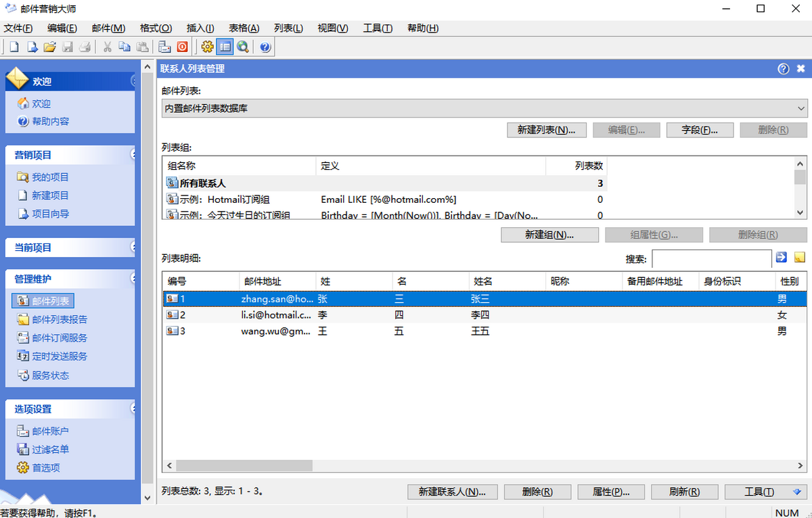812x518 pixels.
Task: Open the 邮件列表 database dropdown
Action: [484, 108]
